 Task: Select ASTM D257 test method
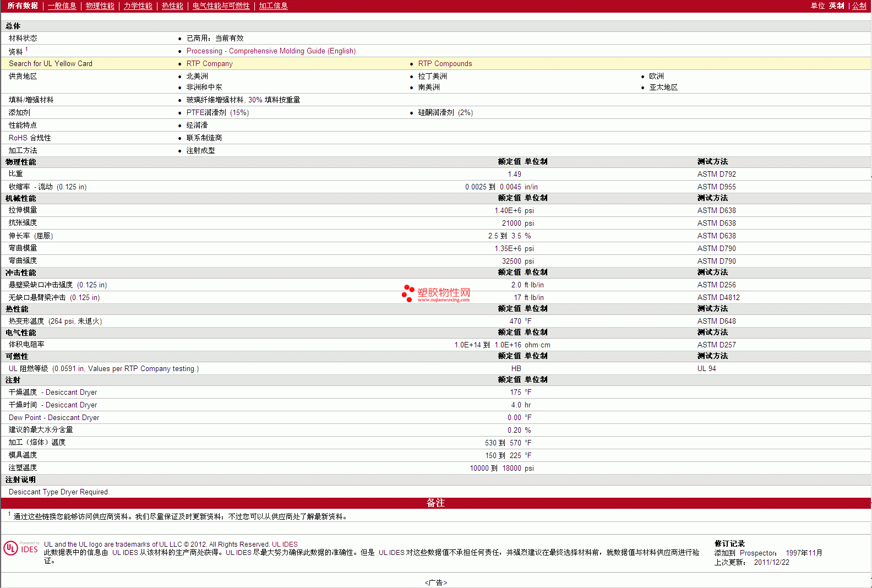click(716, 345)
